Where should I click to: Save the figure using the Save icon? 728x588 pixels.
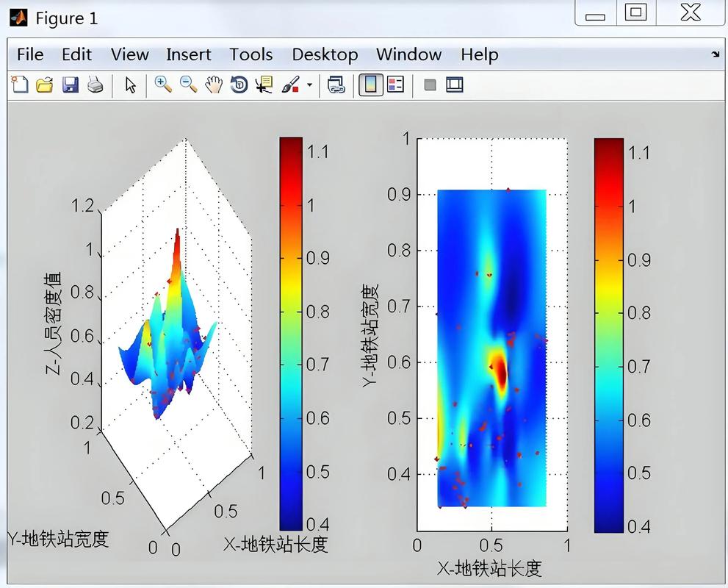tap(69, 85)
